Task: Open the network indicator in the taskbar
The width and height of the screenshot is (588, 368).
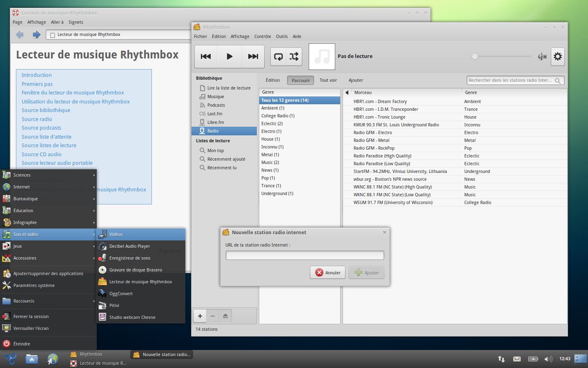Action: [501, 359]
